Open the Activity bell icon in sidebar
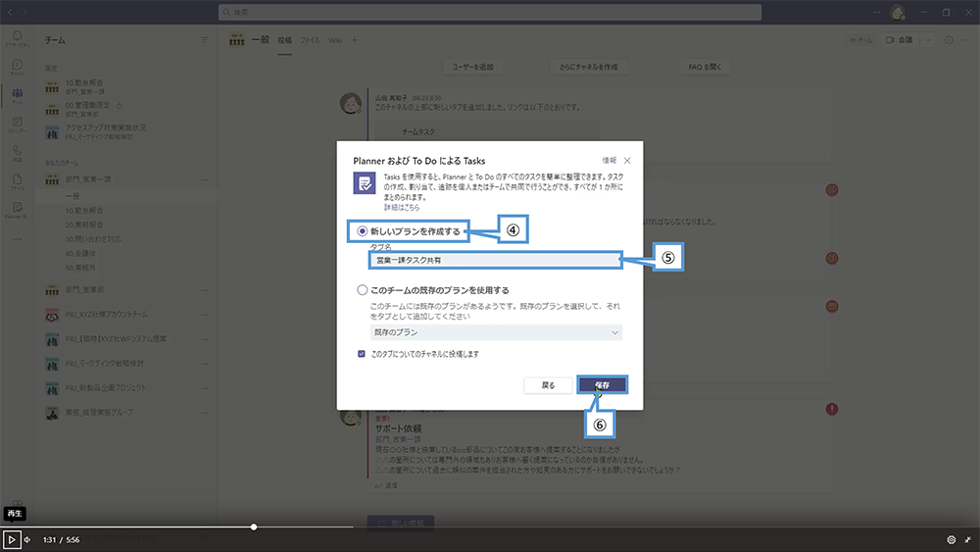The width and height of the screenshot is (980, 552). click(17, 38)
